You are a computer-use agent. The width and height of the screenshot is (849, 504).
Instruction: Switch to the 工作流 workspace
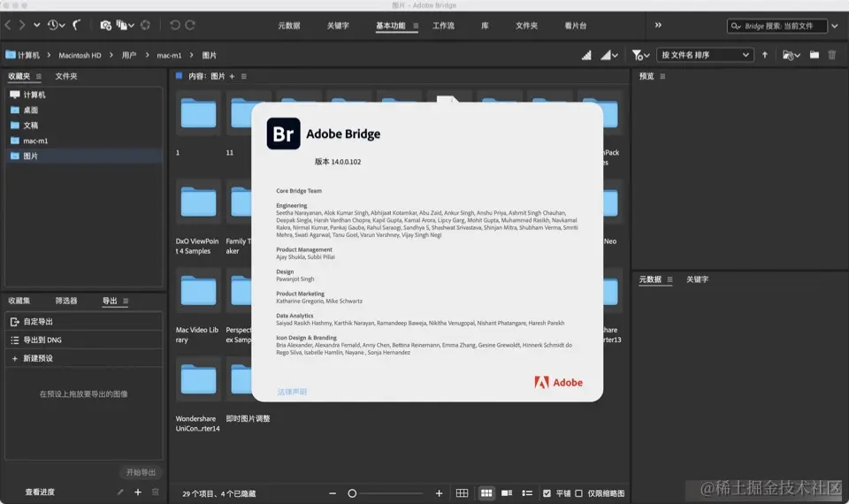pos(443,26)
